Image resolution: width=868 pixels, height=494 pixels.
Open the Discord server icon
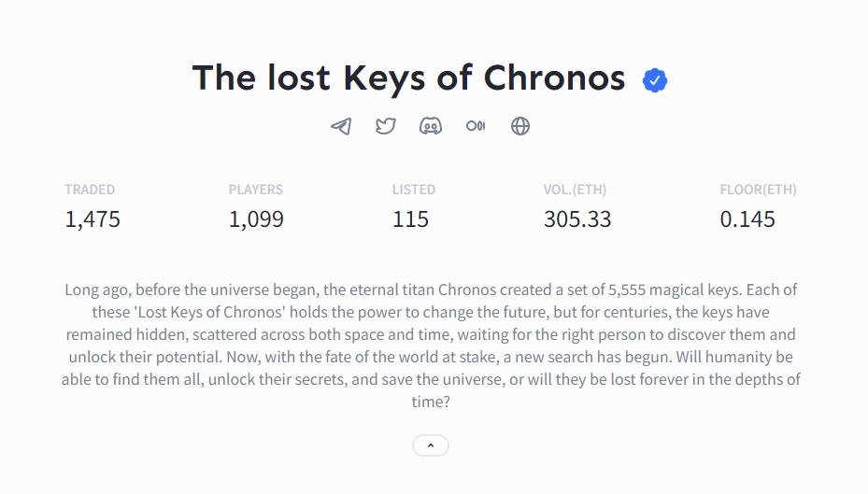431,126
